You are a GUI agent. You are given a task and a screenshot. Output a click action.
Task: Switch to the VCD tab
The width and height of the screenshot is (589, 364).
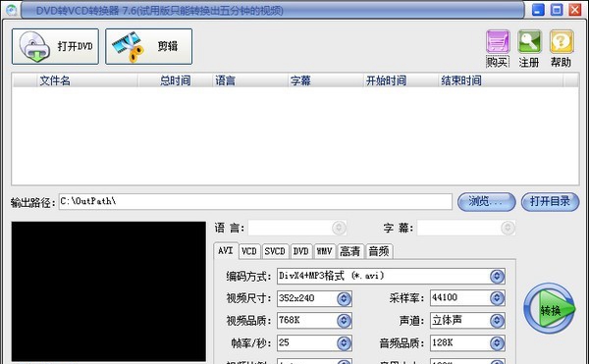coord(249,251)
